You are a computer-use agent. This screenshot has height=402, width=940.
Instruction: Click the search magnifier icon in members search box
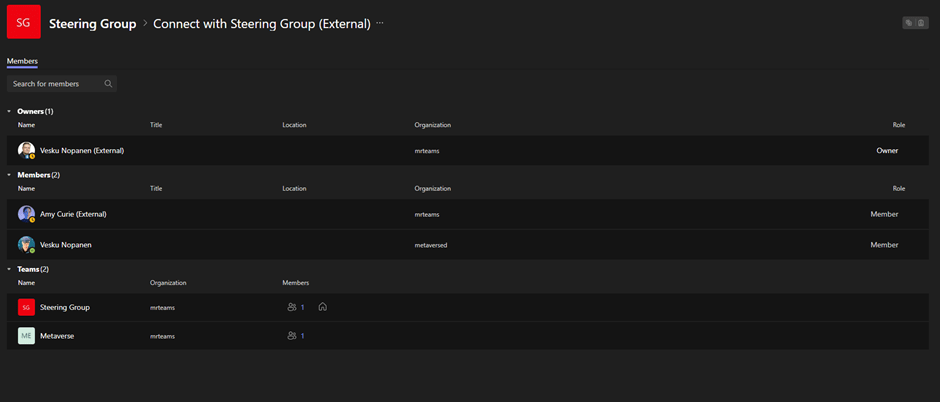click(108, 84)
